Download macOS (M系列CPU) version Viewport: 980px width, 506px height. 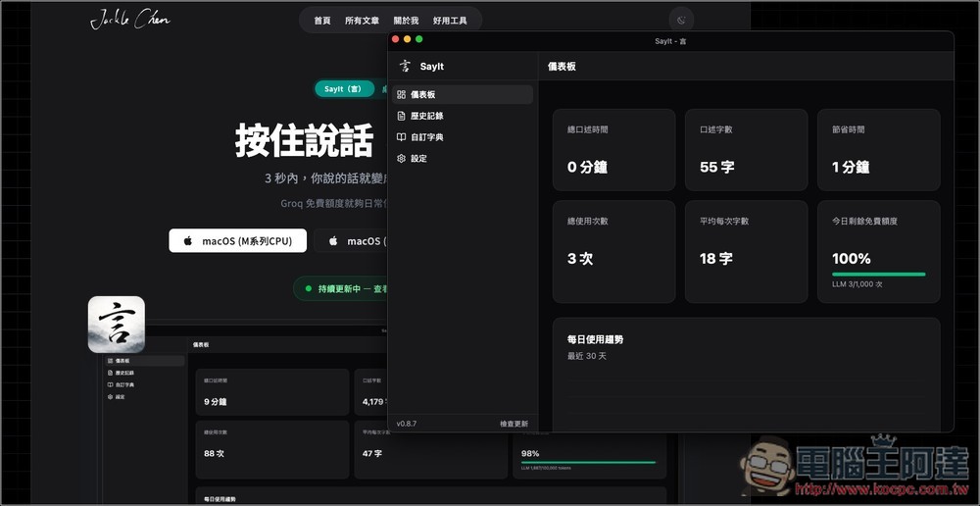coord(237,241)
